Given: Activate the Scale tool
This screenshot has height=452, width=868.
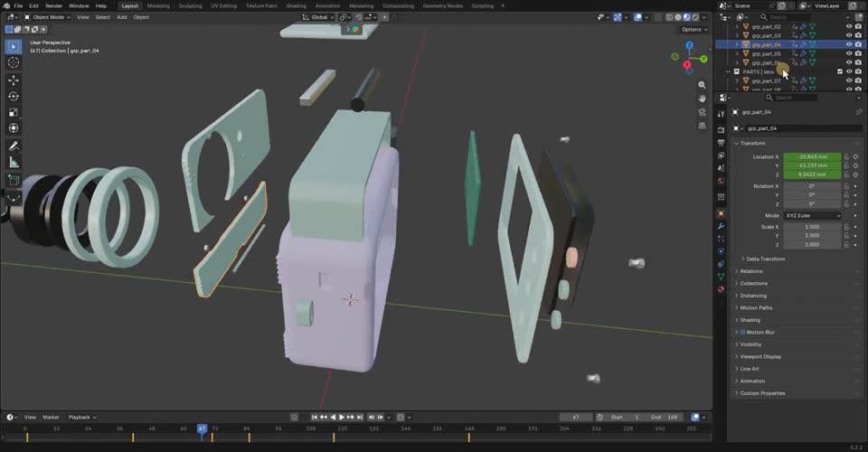Looking at the screenshot, I should (14, 112).
